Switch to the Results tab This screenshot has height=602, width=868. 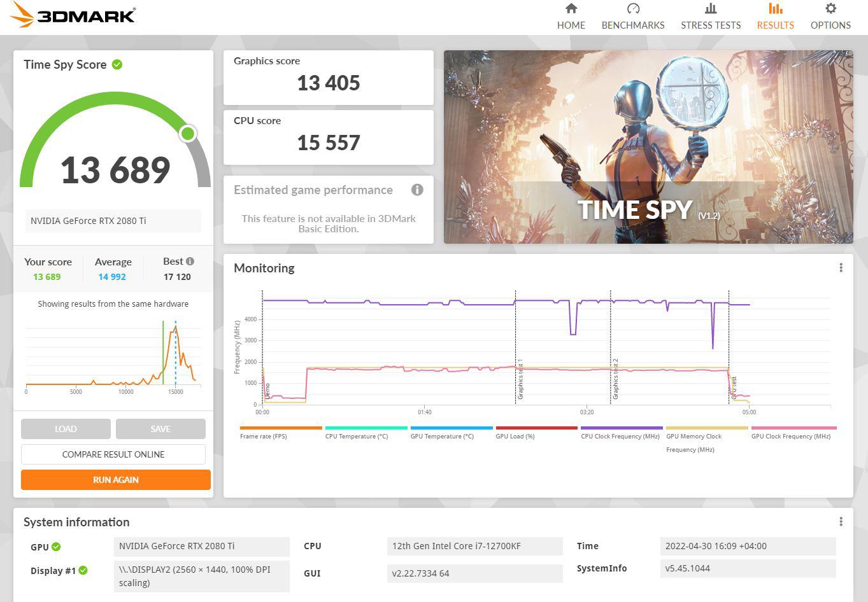[775, 17]
